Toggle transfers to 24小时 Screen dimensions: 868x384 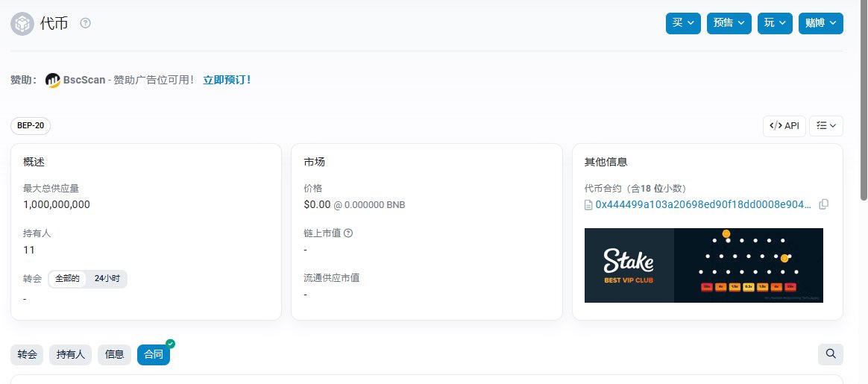[106, 278]
